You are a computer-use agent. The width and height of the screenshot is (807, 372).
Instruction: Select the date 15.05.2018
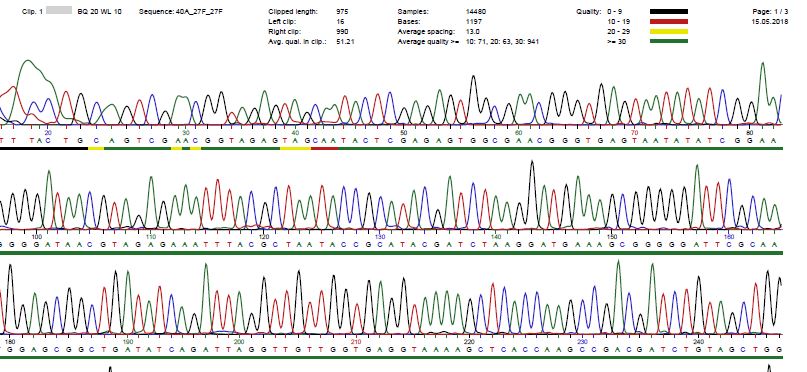pos(769,22)
